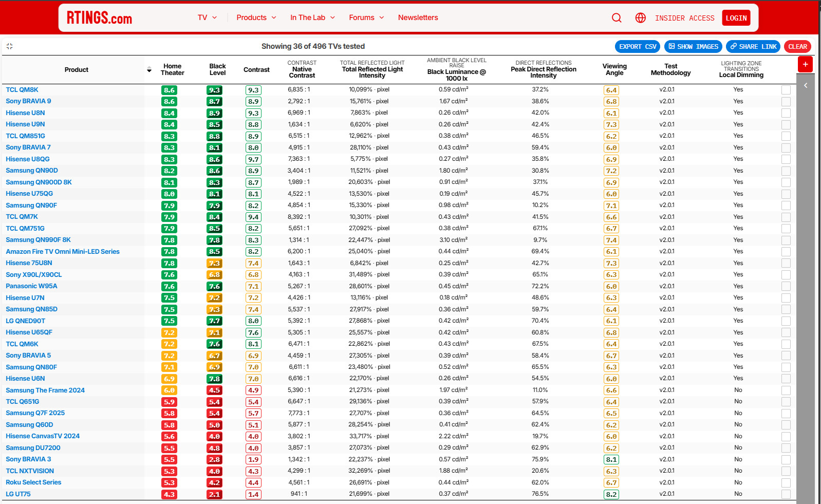Expand the TV dropdown menu
The image size is (821, 504).
207,17
